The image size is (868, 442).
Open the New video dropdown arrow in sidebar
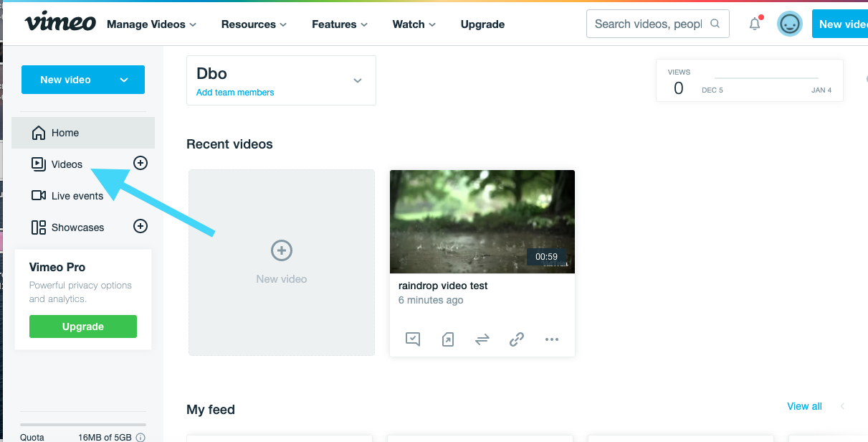click(x=124, y=80)
